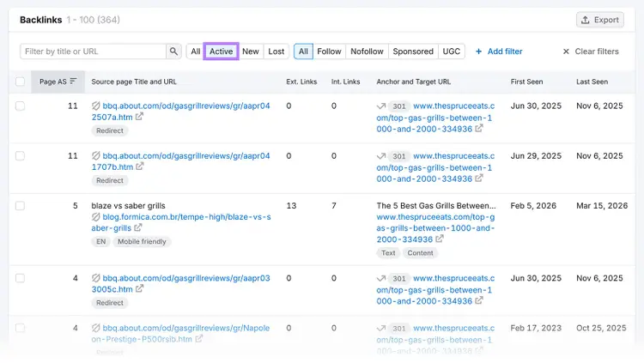This screenshot has width=644, height=363.
Task: Click the X icon beside Clear filters
Action: point(566,51)
